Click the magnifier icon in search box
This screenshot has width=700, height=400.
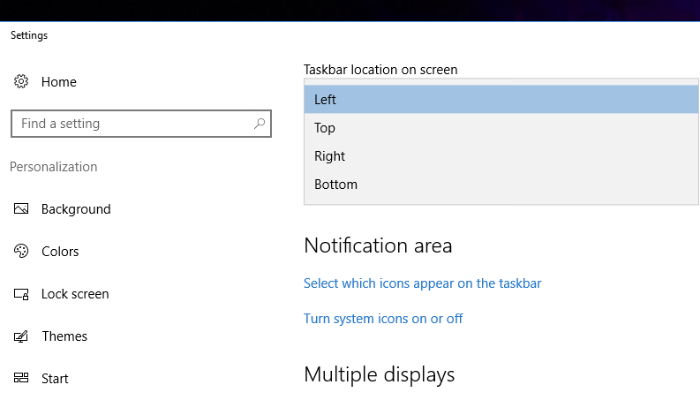(x=259, y=124)
